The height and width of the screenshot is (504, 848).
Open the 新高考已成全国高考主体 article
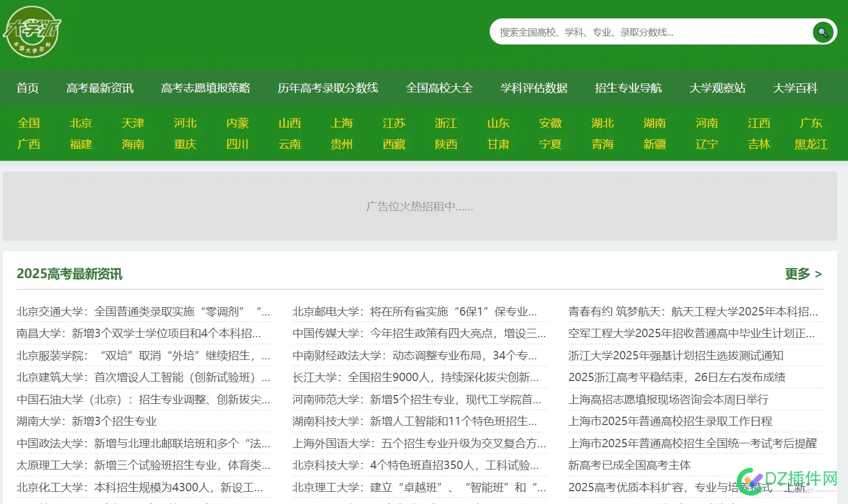tap(629, 465)
